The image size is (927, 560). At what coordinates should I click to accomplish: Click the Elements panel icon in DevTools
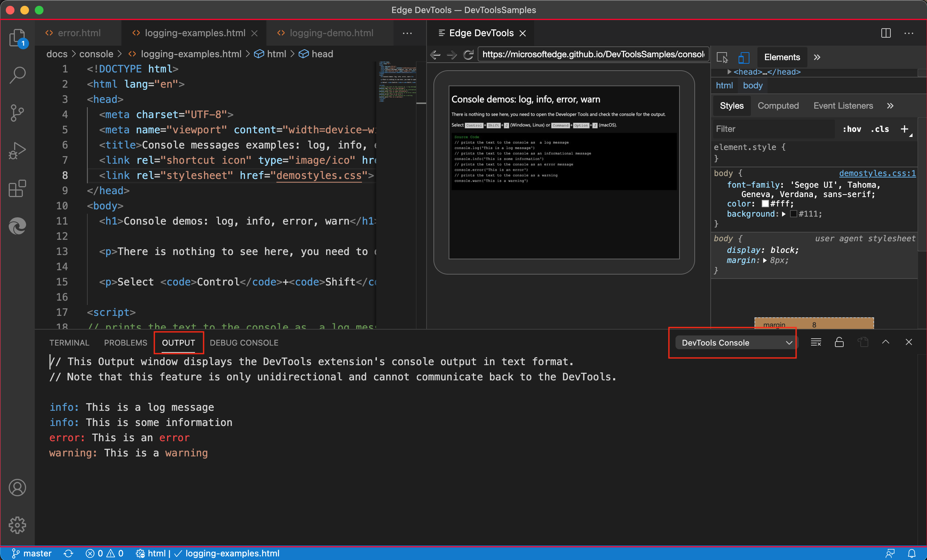781,57
